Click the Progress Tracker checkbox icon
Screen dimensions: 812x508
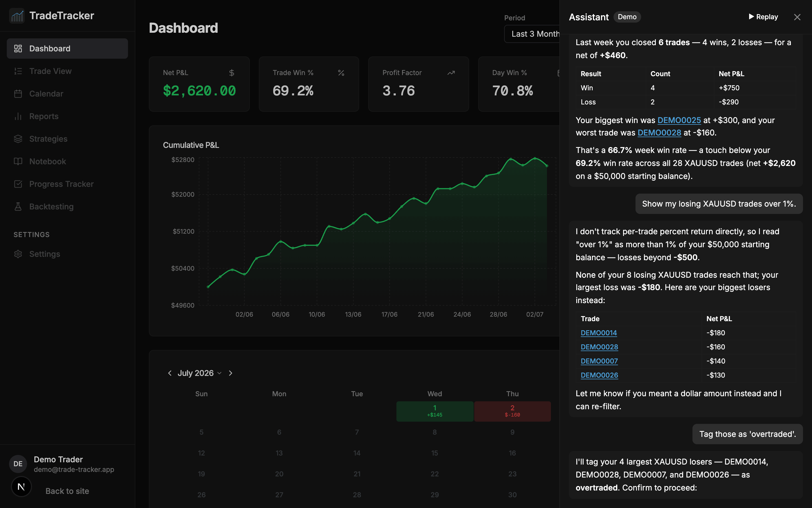18,184
